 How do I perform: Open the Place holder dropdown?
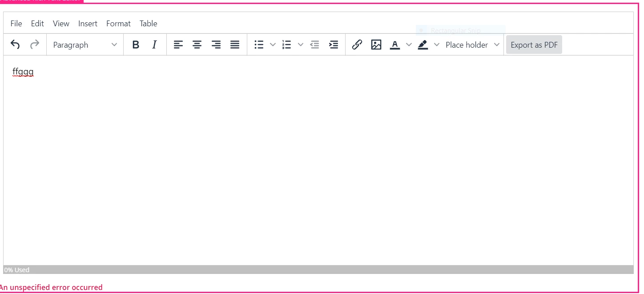473,45
